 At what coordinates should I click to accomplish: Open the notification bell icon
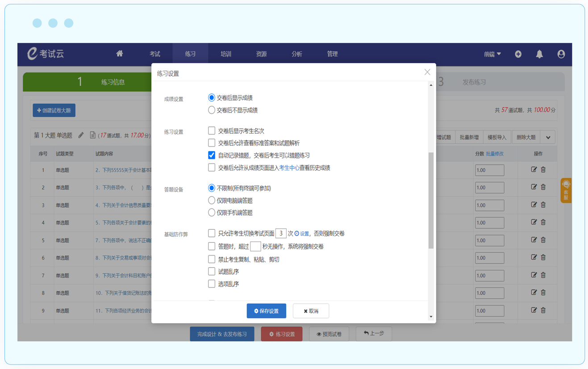539,54
